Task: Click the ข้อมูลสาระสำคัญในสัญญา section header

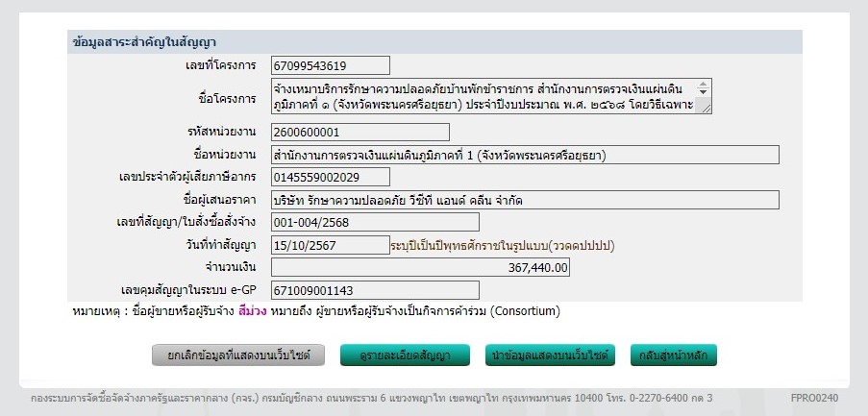Action: pyautogui.click(x=144, y=42)
